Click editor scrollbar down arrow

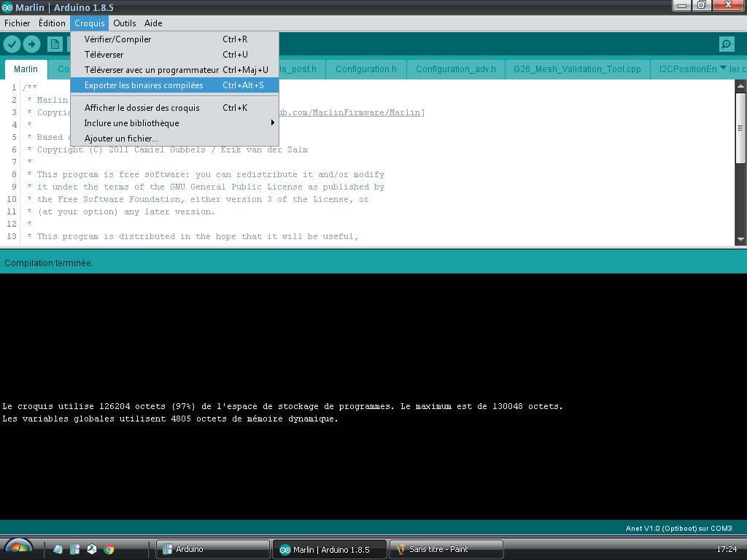(740, 239)
